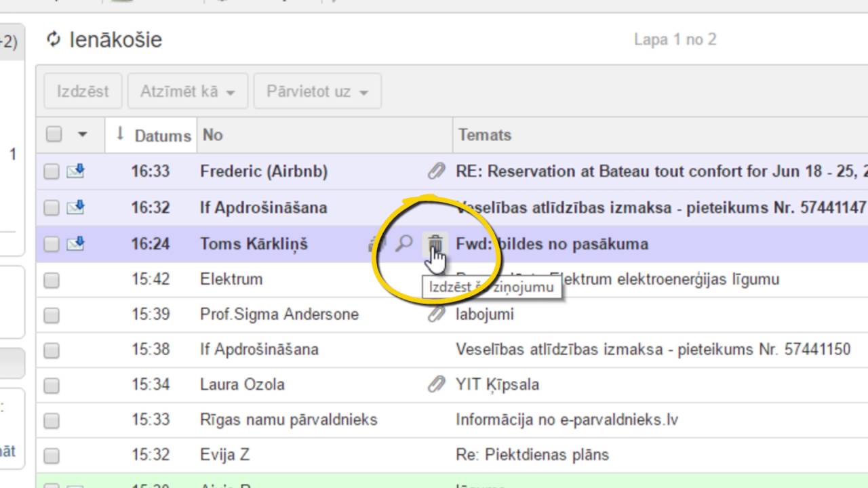Check the box for the Elektrum email
This screenshot has height=488, width=868.
coord(52,280)
